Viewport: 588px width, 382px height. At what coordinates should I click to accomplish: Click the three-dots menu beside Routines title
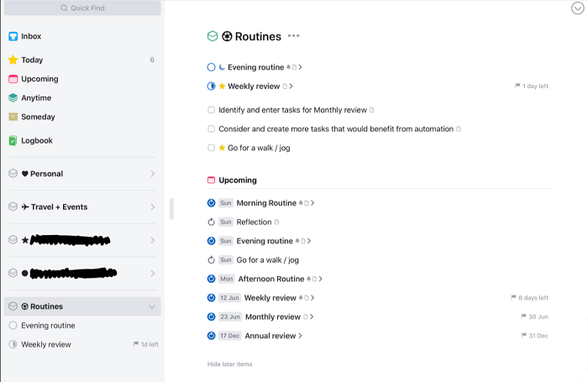(294, 36)
